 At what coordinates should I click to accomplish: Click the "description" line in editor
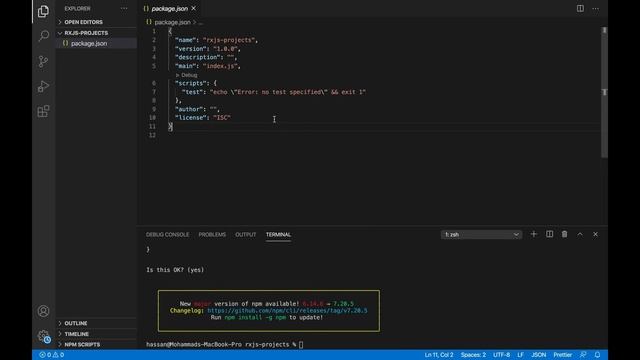[206, 57]
